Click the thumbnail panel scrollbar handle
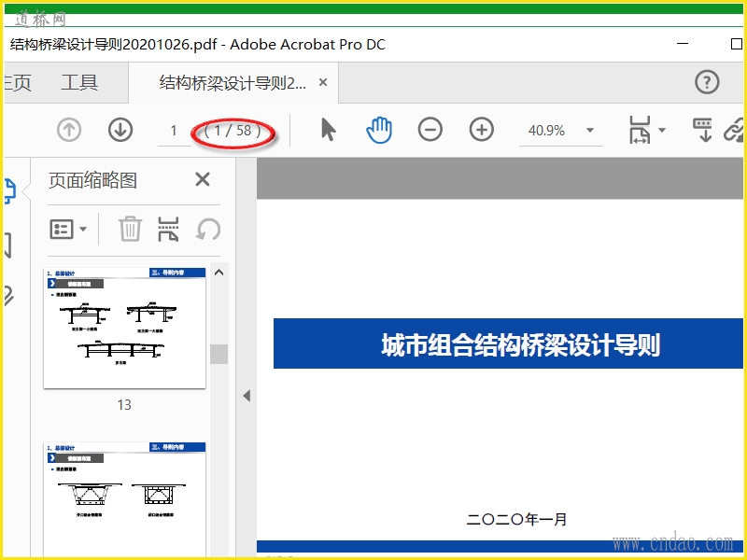 click(218, 354)
